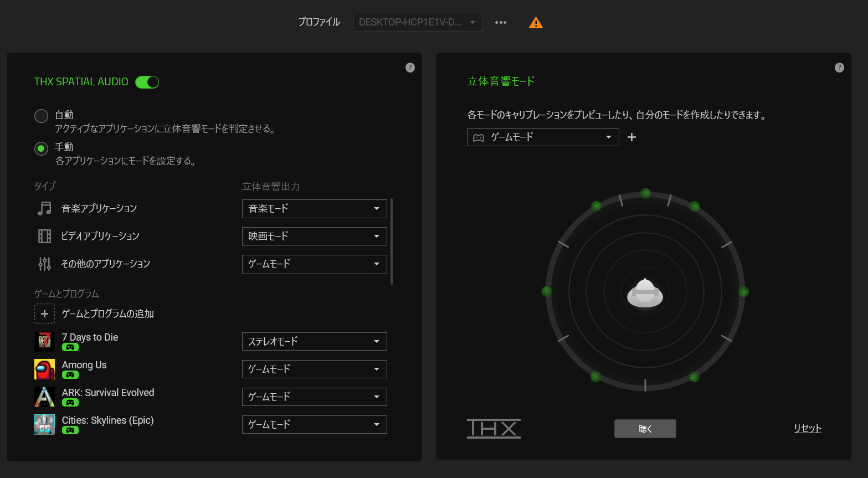Open help icon in THX Spatial Audio panel

pos(410,68)
